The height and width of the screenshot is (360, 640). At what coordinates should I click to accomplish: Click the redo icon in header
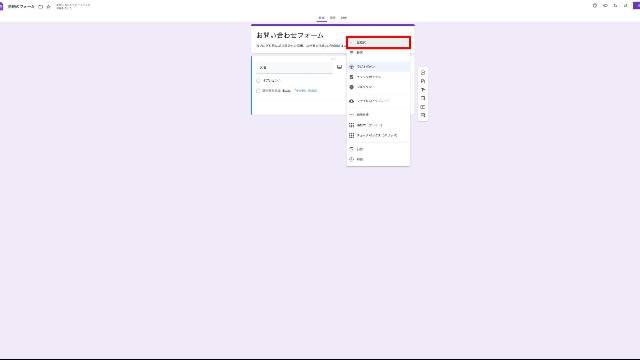626,6
